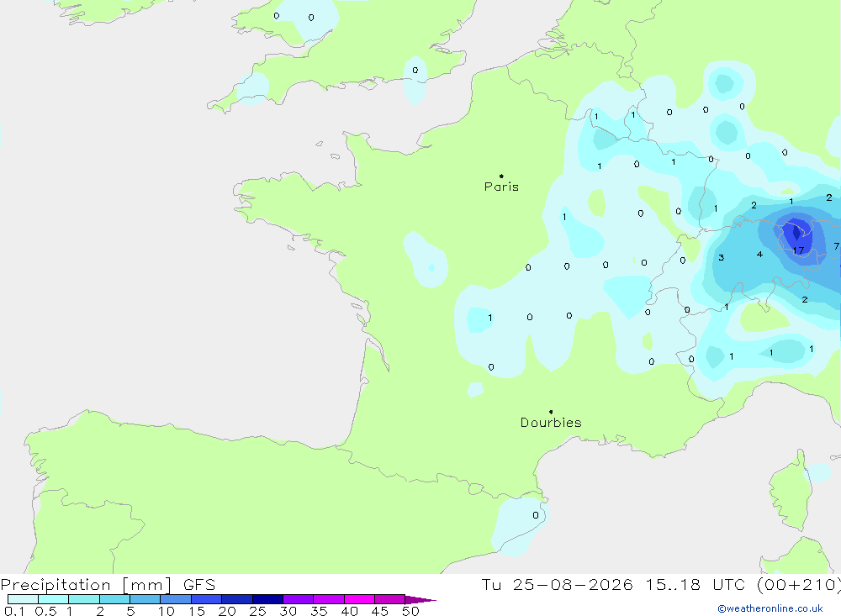The width and height of the screenshot is (841, 616).
Task: Click the 0 value over southeast England
Action: tap(415, 71)
